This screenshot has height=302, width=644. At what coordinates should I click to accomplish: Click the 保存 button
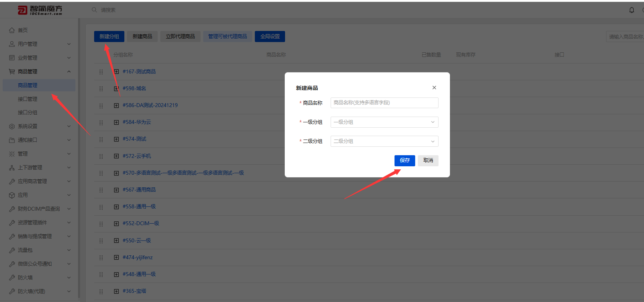405,161
